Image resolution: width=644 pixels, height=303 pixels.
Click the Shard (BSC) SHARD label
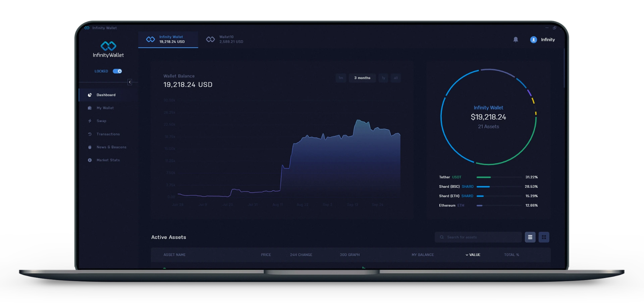(456, 187)
